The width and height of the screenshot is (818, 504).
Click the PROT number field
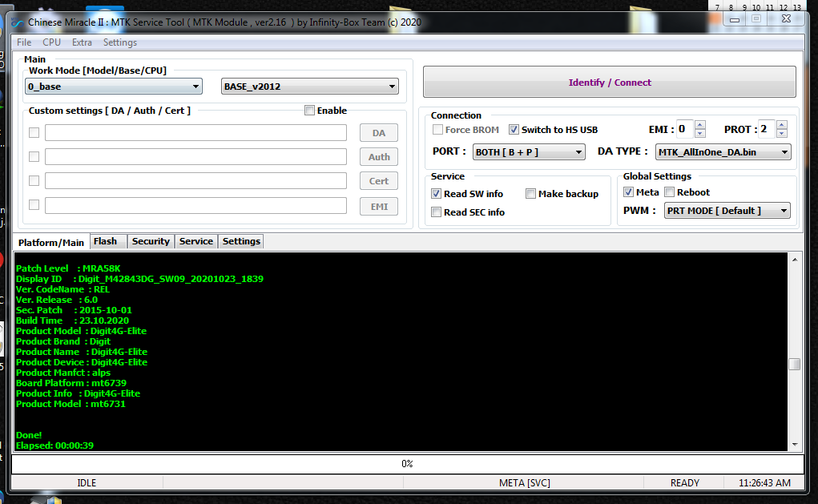coord(767,129)
